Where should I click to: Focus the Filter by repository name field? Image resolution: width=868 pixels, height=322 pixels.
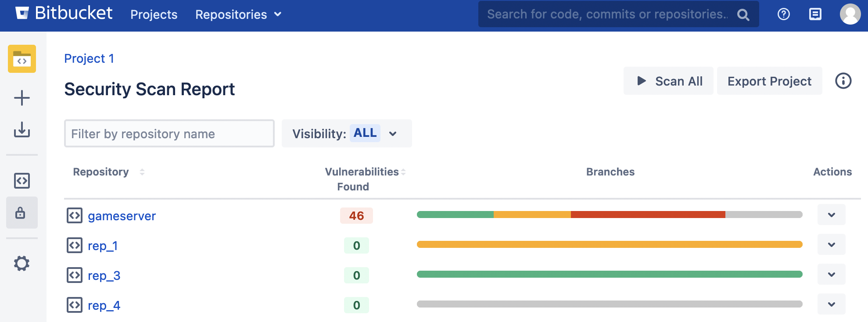169,133
